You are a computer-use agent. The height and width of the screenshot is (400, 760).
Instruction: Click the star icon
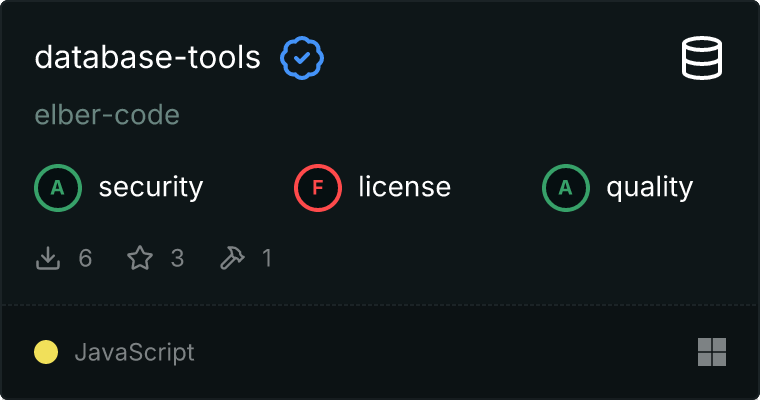pos(140,259)
